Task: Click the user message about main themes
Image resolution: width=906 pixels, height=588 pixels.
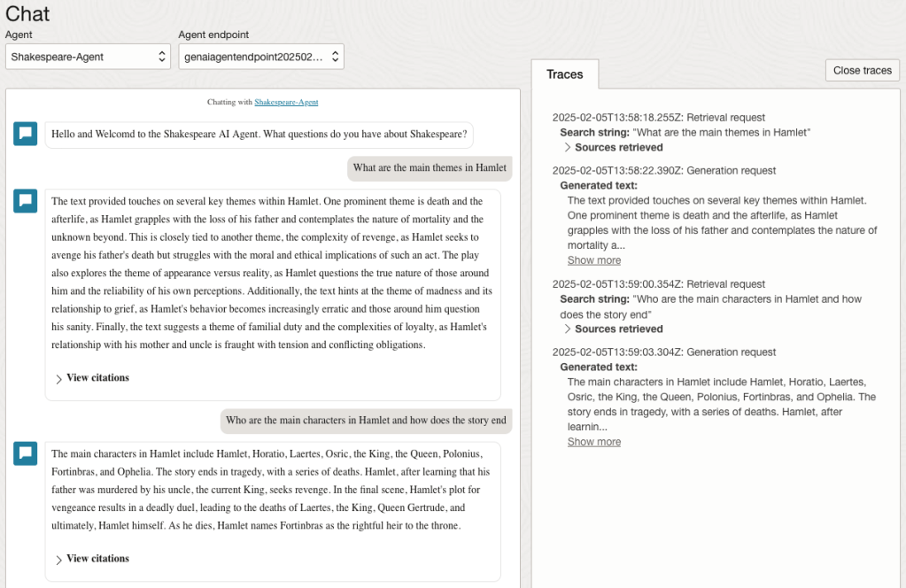Action: (x=429, y=168)
